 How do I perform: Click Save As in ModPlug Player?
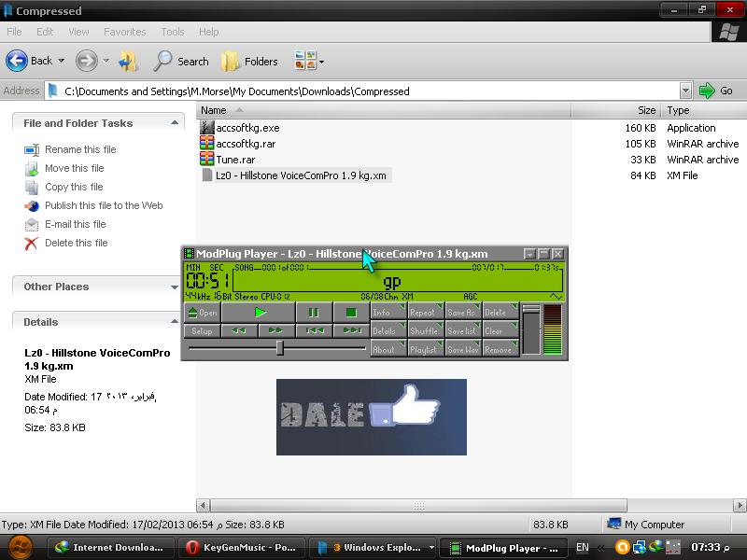(463, 312)
